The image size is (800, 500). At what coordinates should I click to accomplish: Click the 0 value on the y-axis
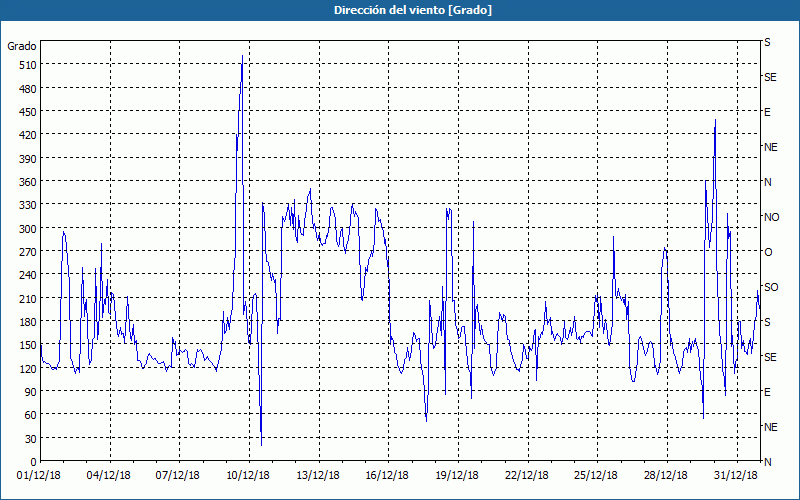(x=34, y=462)
